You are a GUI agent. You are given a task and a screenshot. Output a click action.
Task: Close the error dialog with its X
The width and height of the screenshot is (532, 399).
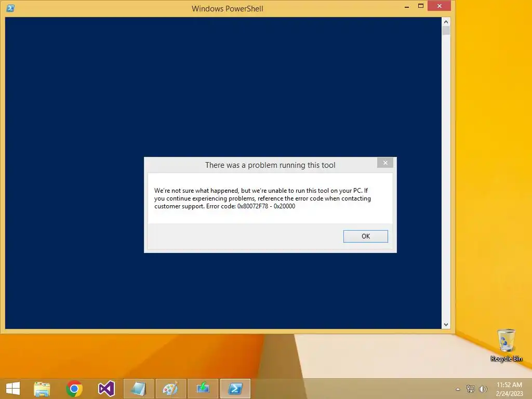(x=385, y=163)
